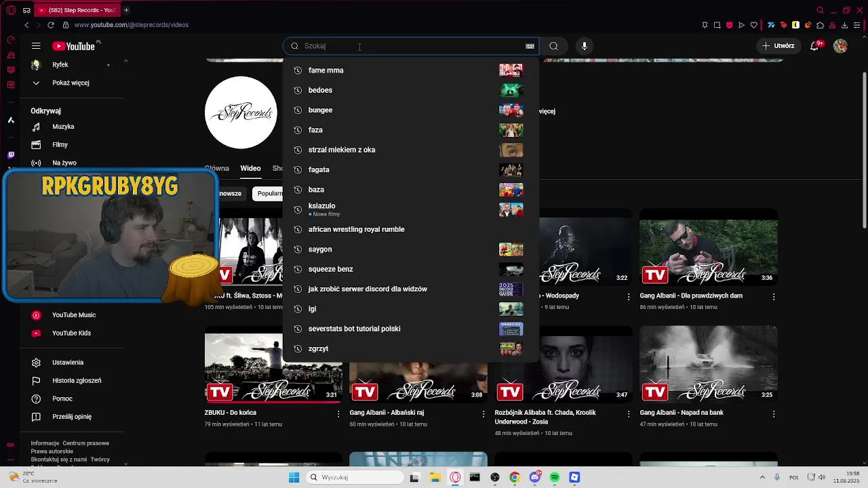Open options menu for ZBUKU - Do końca
Screen dimensions: 868x488
[338, 413]
